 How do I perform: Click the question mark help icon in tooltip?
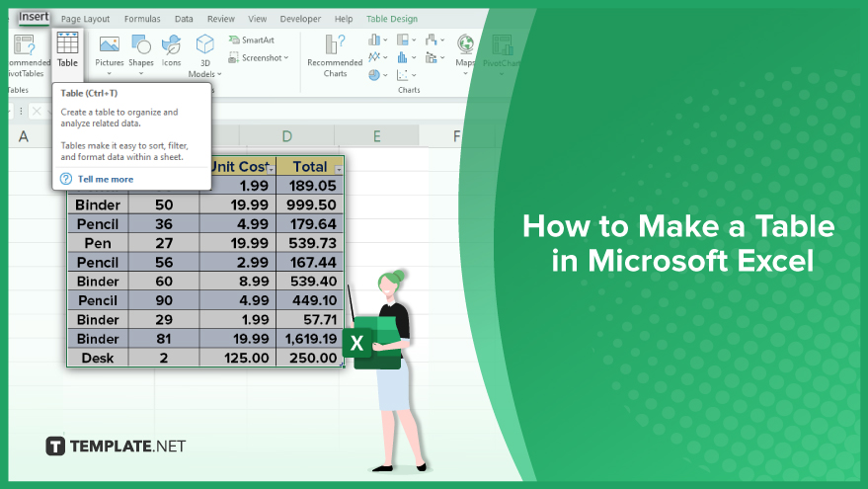(x=66, y=179)
